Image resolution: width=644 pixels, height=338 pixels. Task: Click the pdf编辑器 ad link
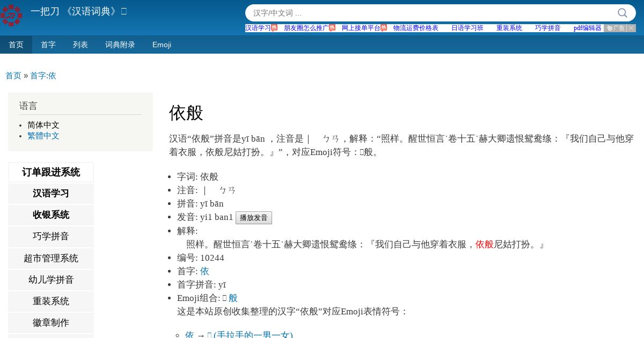click(x=588, y=28)
